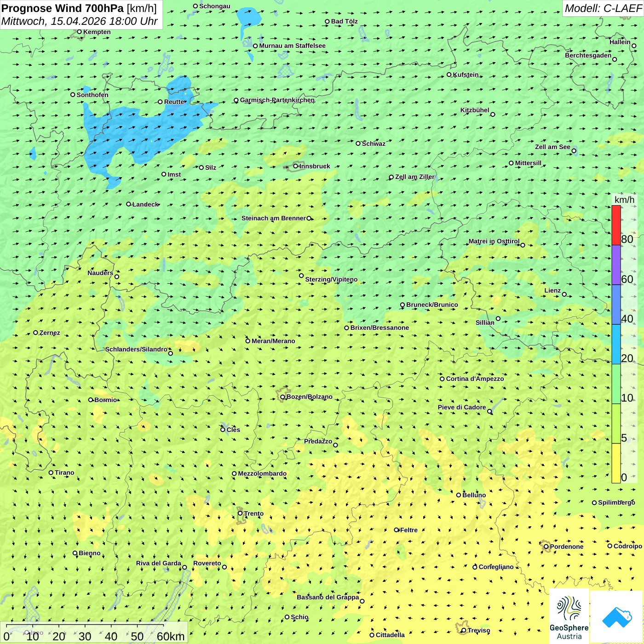Image resolution: width=644 pixels, height=644 pixels.
Task: Click the Bozen/Bolzano city marker
Action: point(283,397)
